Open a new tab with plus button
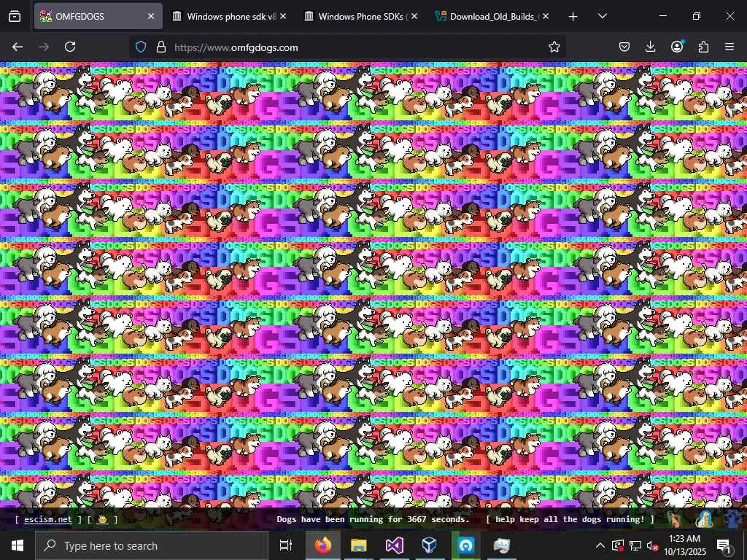 click(x=573, y=17)
